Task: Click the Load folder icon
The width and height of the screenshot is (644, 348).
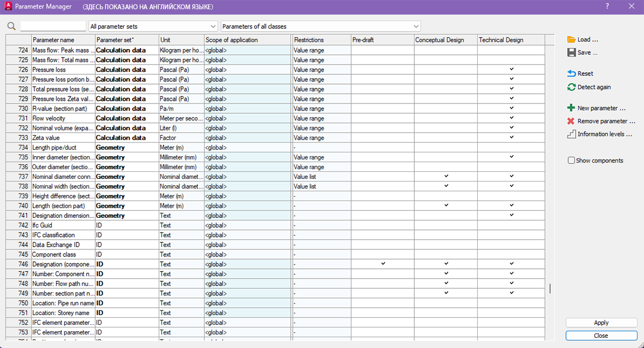Action: [x=571, y=40]
